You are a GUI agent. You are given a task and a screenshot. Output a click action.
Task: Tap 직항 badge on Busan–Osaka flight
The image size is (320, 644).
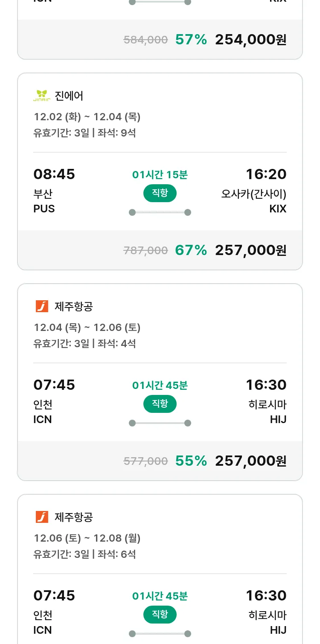click(160, 193)
